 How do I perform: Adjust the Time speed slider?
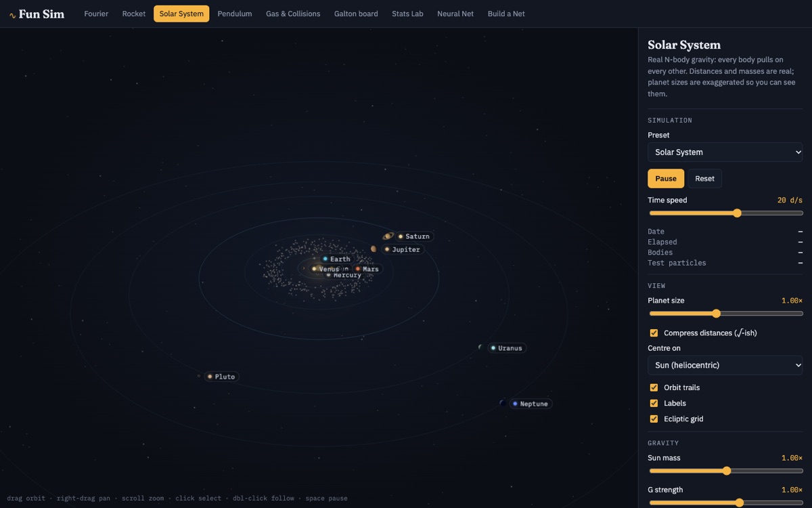(x=725, y=213)
